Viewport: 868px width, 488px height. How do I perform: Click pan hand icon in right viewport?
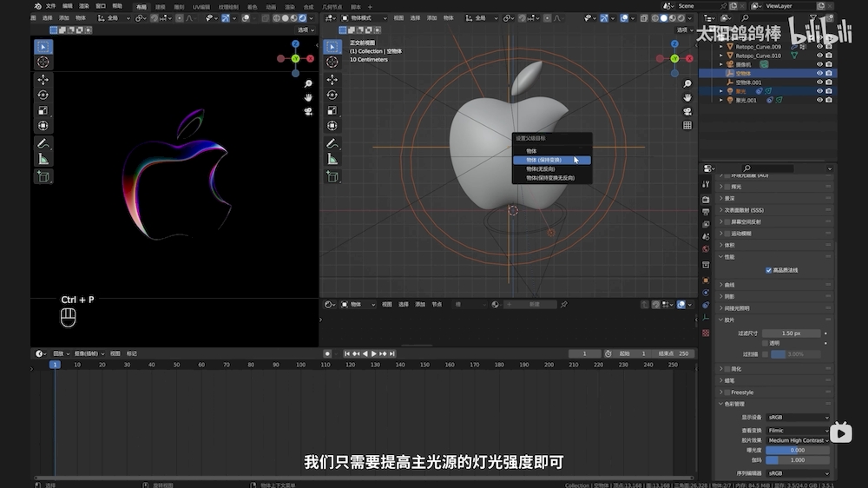pos(687,97)
